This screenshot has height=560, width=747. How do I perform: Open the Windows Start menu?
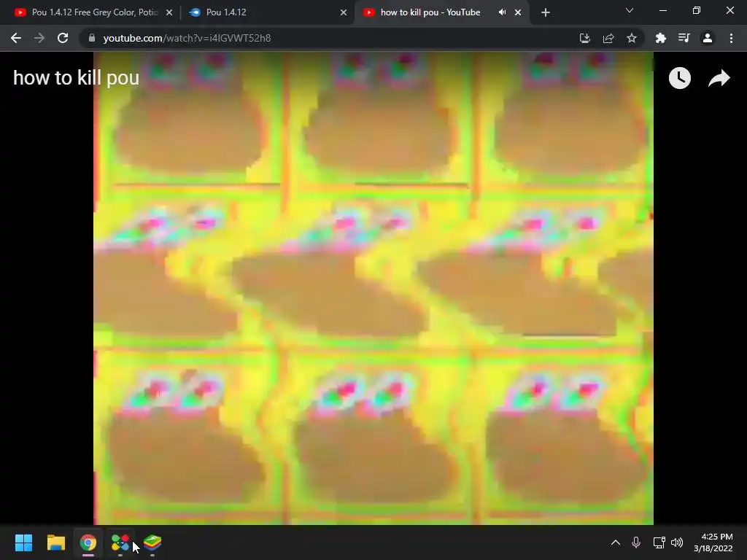(x=23, y=542)
